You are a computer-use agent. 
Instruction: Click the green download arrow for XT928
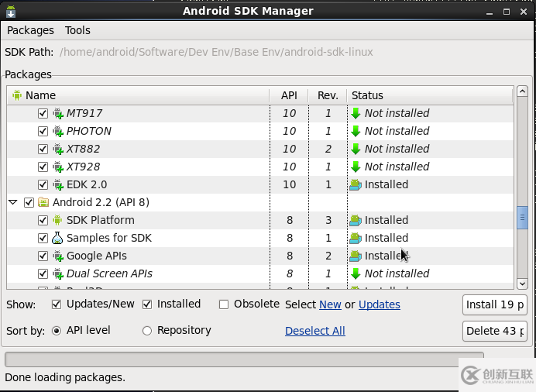click(x=356, y=167)
